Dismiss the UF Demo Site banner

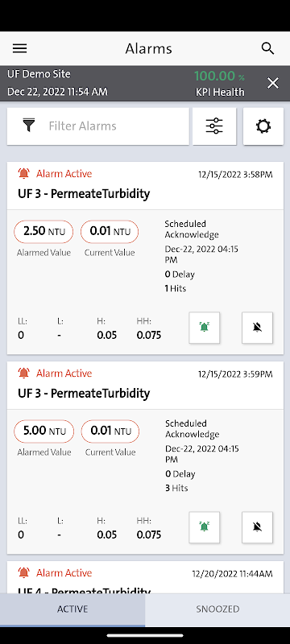coord(273,84)
